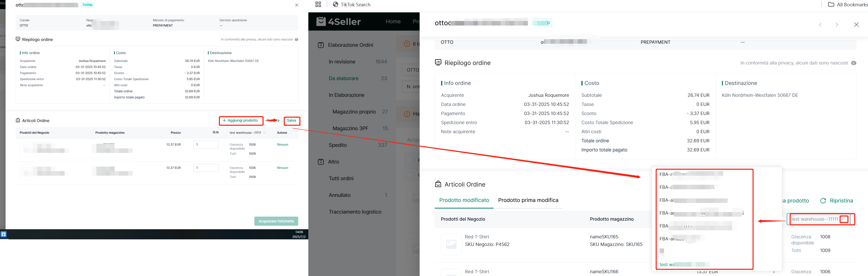The width and height of the screenshot is (868, 276).
Task: Click nameSKU165 product text in right dialog
Action: point(604,237)
